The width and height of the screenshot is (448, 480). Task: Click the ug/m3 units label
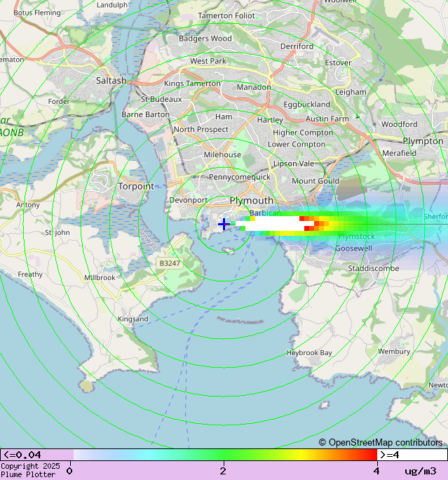(x=421, y=471)
